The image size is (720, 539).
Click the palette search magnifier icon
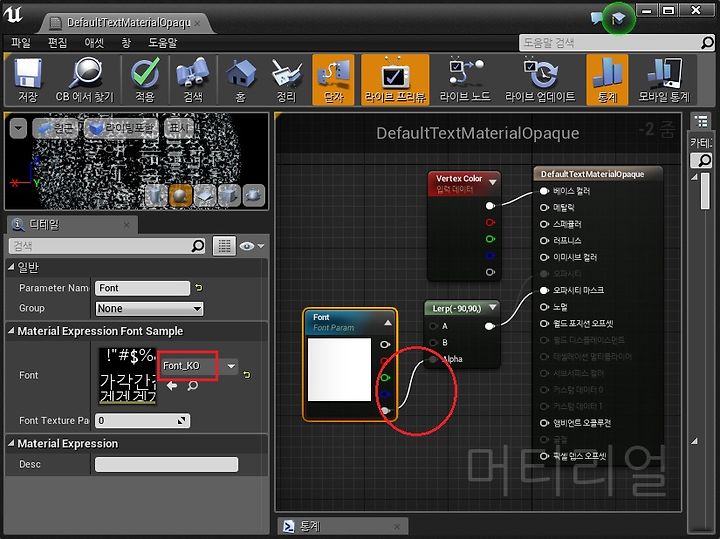702,160
